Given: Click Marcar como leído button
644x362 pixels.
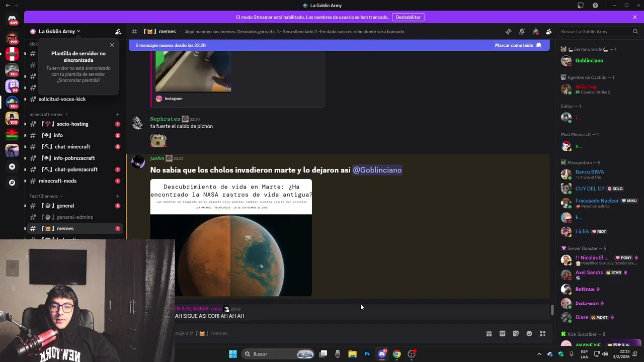Looking at the screenshot, I should [518, 45].
